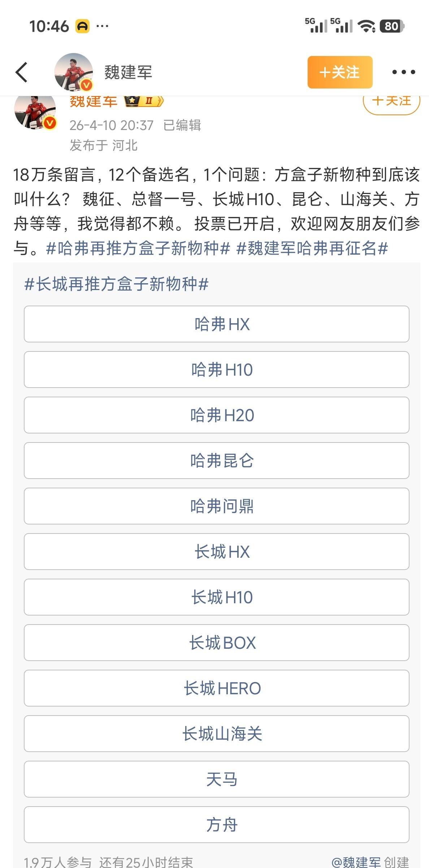Select poll option 哈弗H20

click(x=216, y=415)
